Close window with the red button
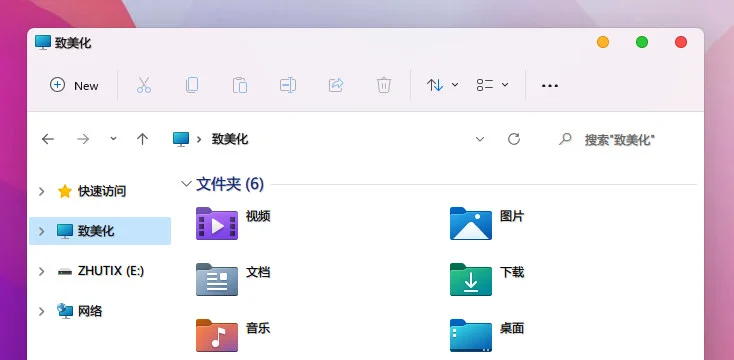 (681, 42)
